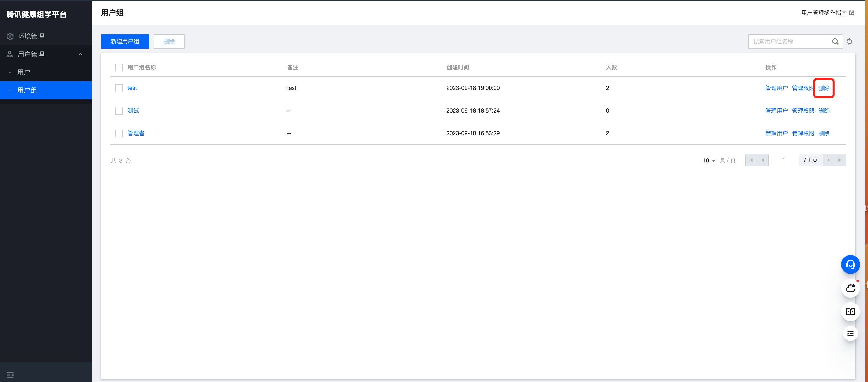
Task: Click the search magnifier icon
Action: coord(835,41)
